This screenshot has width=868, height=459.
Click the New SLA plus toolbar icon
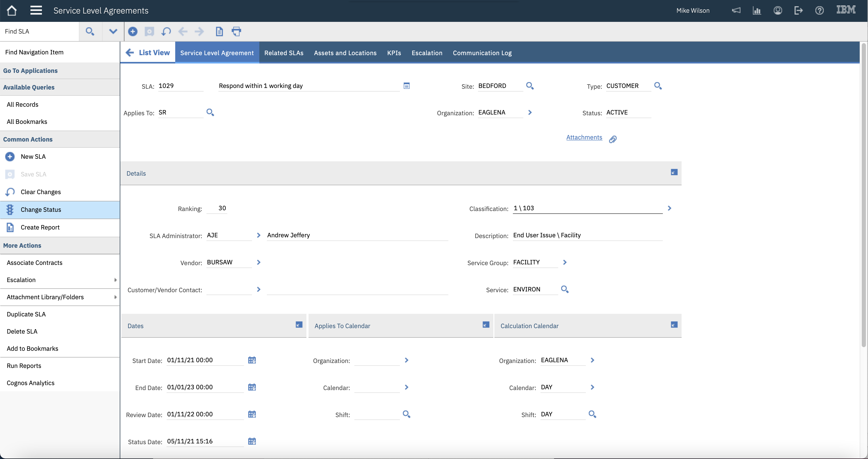coord(133,31)
